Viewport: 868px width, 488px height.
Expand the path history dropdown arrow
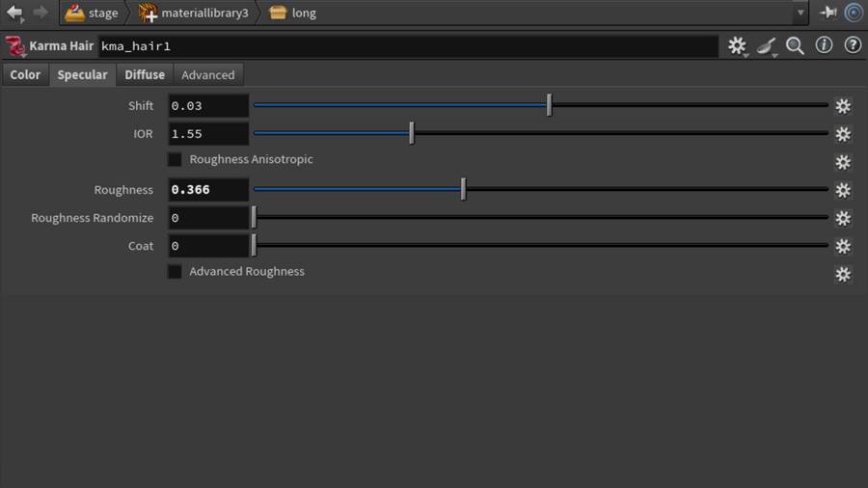(800, 13)
